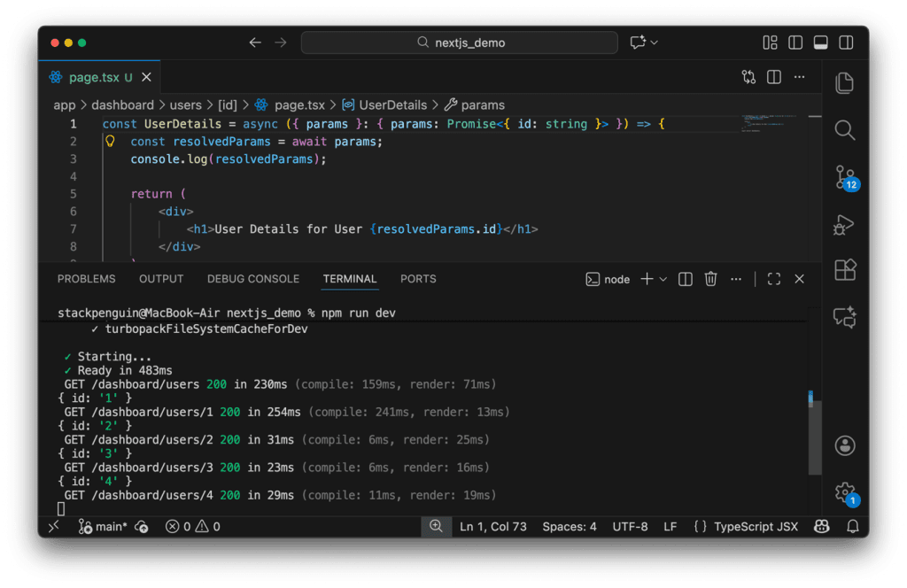Open the Extensions view icon

pyautogui.click(x=844, y=269)
